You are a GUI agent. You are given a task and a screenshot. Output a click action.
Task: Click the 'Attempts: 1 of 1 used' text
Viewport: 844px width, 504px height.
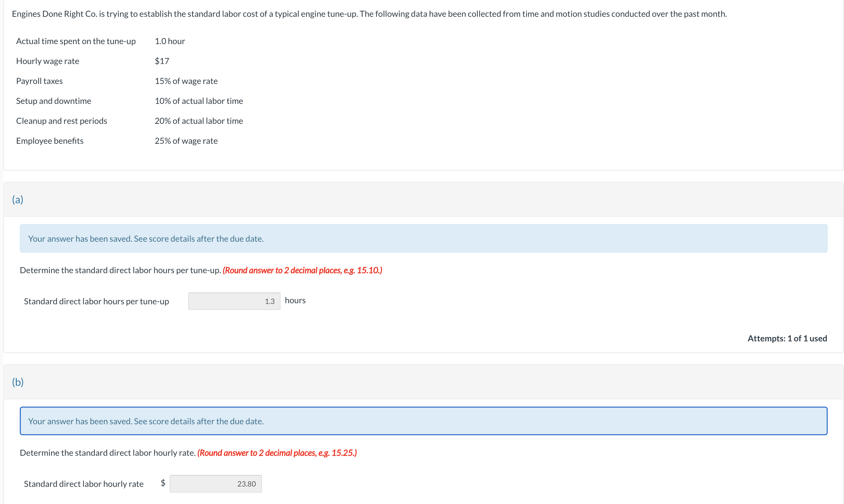point(787,338)
